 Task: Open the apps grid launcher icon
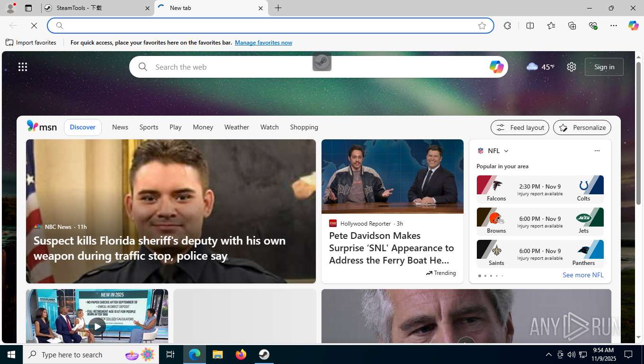tap(23, 67)
